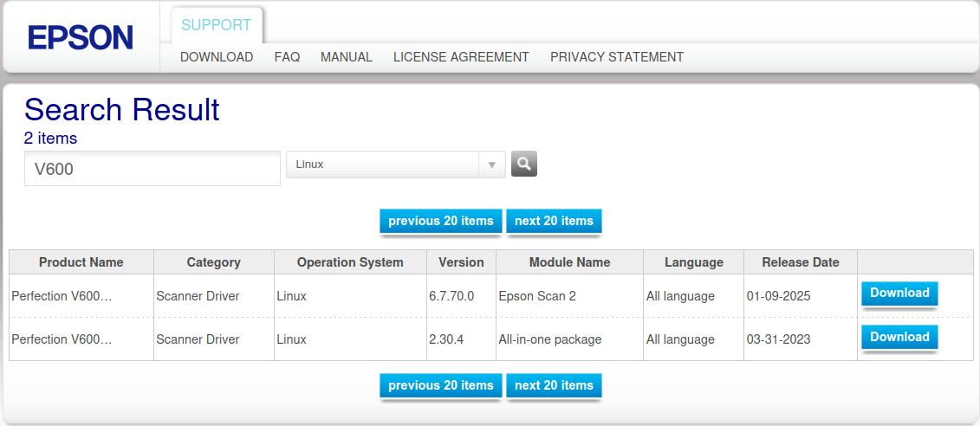The height and width of the screenshot is (426, 980).
Task: Select Perfection V600 in Epson Scan 2 row
Action: click(62, 296)
